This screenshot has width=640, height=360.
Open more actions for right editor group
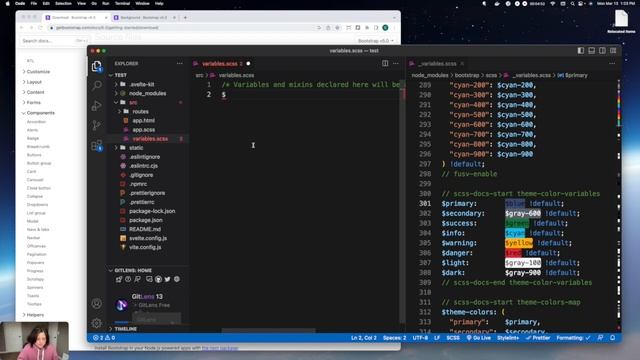coord(612,63)
